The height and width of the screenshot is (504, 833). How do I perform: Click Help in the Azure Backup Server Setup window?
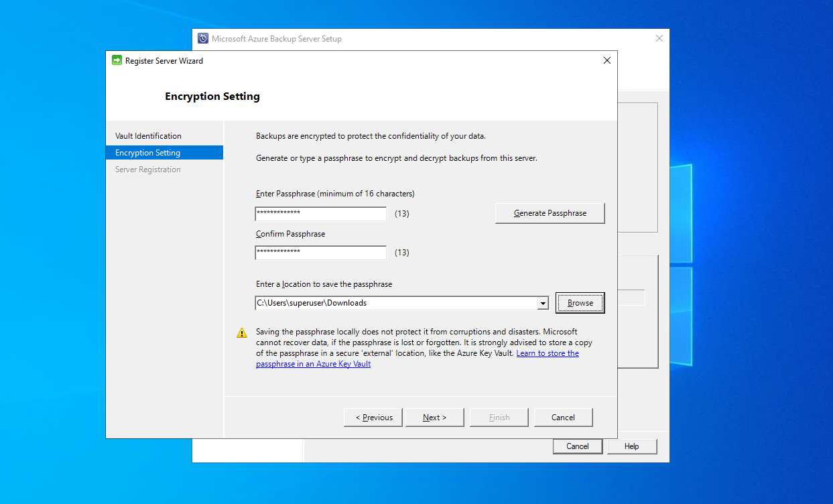[632, 446]
